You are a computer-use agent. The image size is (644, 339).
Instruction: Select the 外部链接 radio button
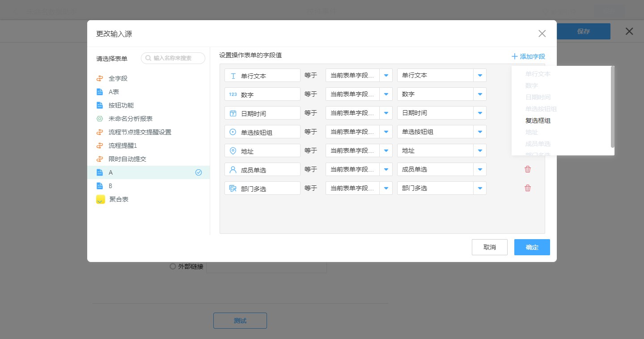173,266
